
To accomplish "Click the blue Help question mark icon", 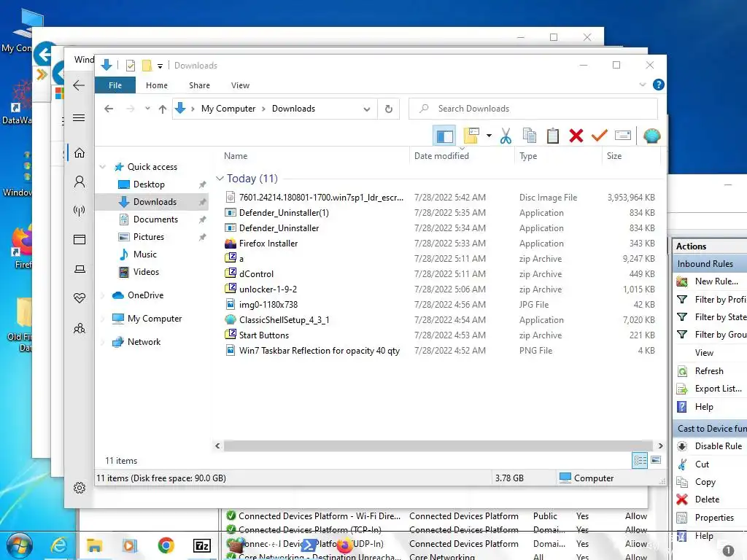I will tap(659, 85).
